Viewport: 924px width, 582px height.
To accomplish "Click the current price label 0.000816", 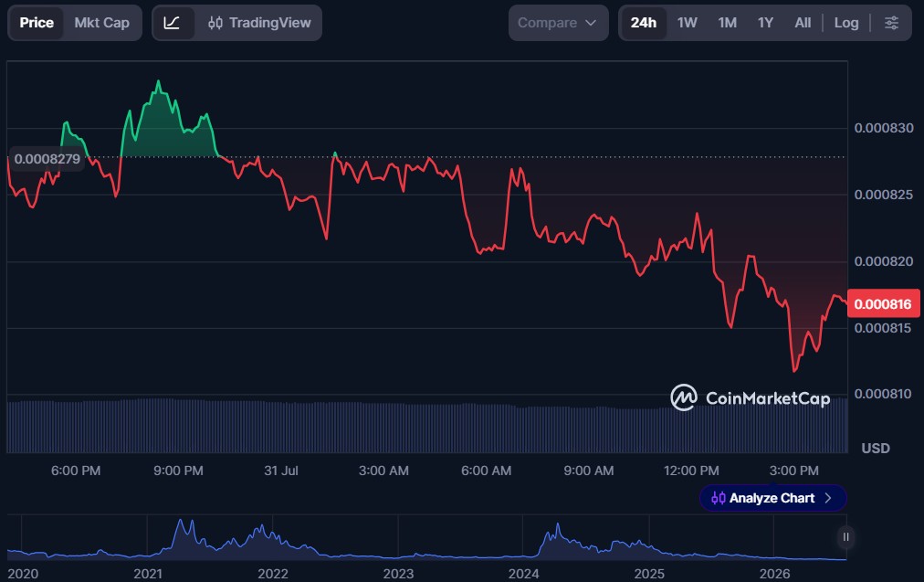I will pyautogui.click(x=883, y=303).
